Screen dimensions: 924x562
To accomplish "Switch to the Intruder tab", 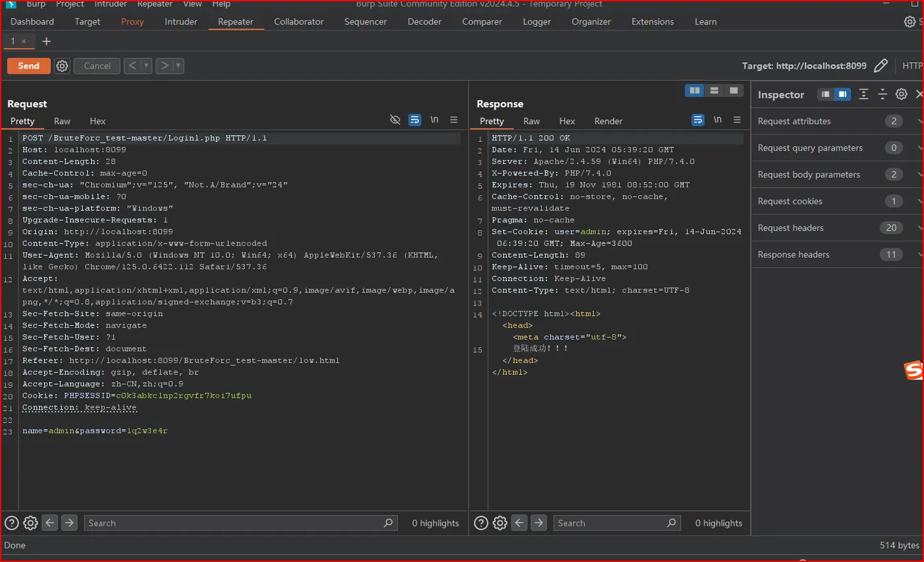I will (x=181, y=22).
